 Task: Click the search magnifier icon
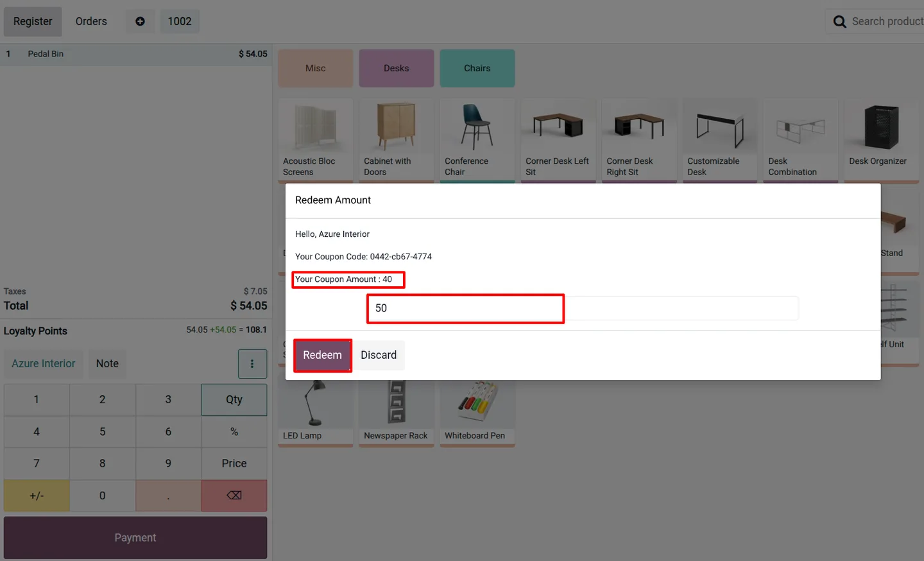839,22
